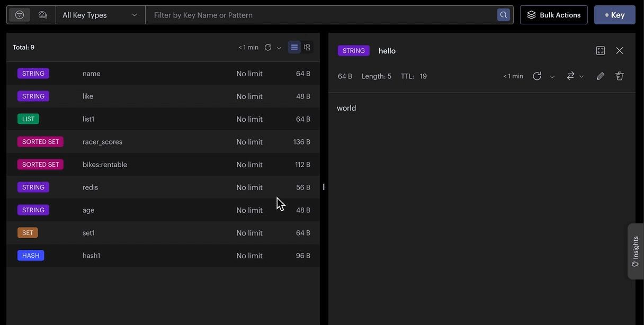Image resolution: width=644 pixels, height=325 pixels.
Task: Delete the hello key
Action: [620, 76]
